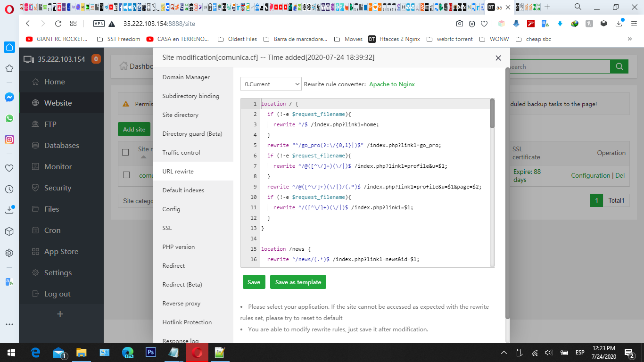This screenshot has height=362, width=644.
Task: Click the browser reload page icon
Action: 58,24
